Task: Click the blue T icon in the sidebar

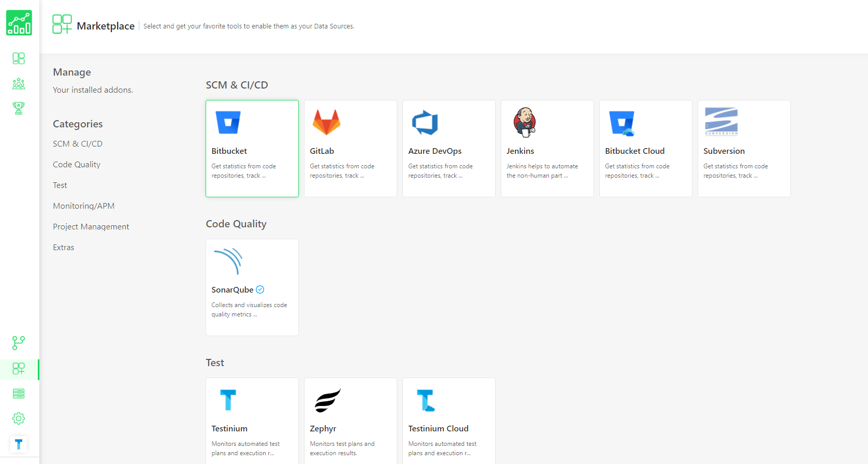Action: click(19, 444)
